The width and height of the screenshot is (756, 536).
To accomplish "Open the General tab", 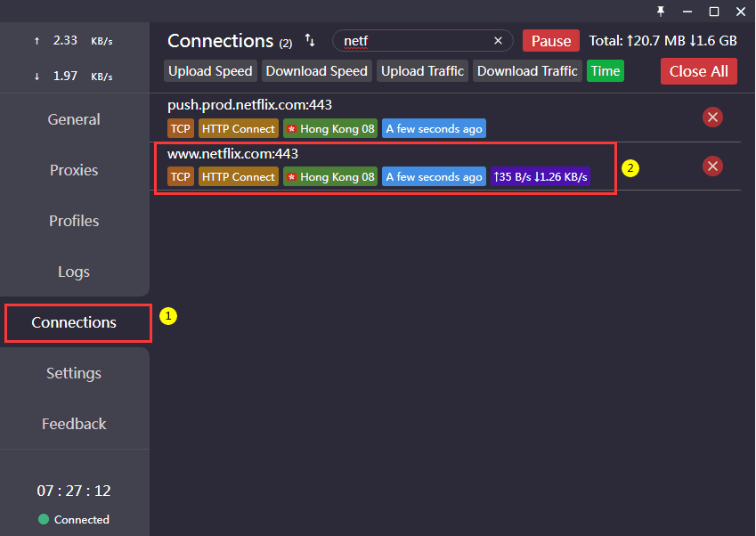I will pyautogui.click(x=74, y=119).
